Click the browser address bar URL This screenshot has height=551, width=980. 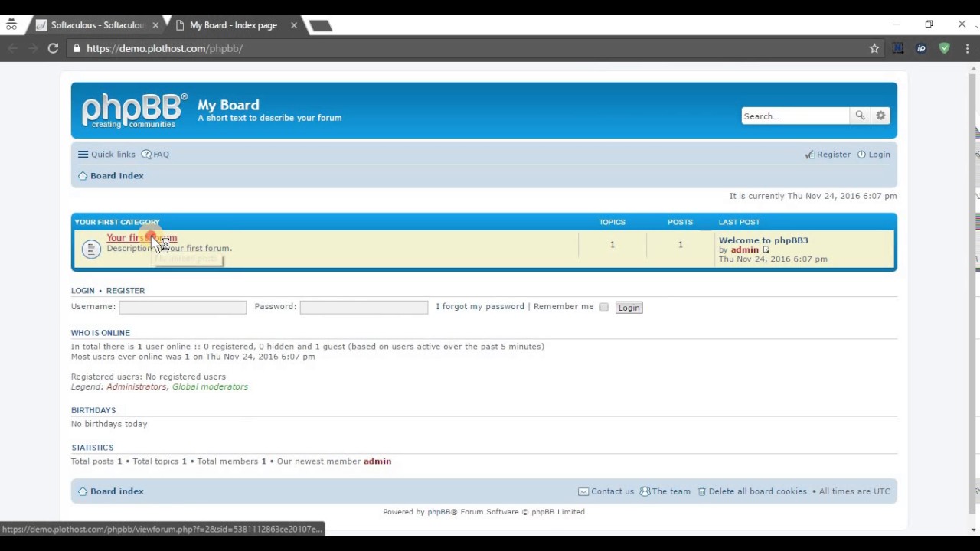[165, 48]
